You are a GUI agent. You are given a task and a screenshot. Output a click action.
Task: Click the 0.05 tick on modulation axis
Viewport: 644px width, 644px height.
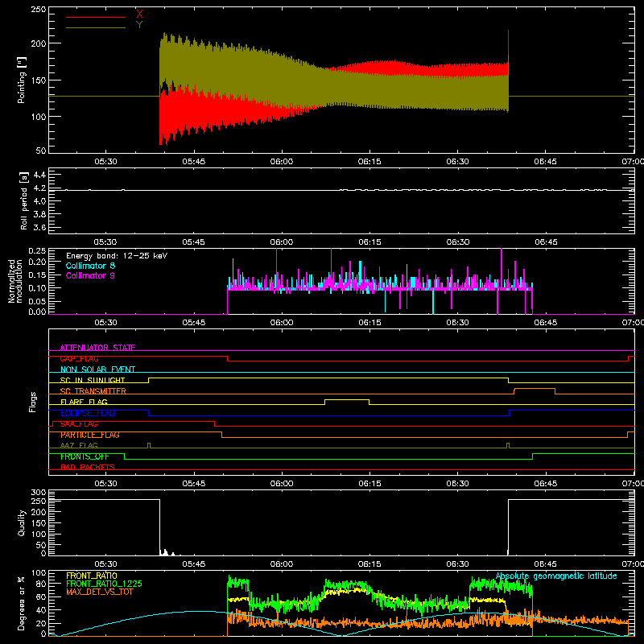[37, 301]
